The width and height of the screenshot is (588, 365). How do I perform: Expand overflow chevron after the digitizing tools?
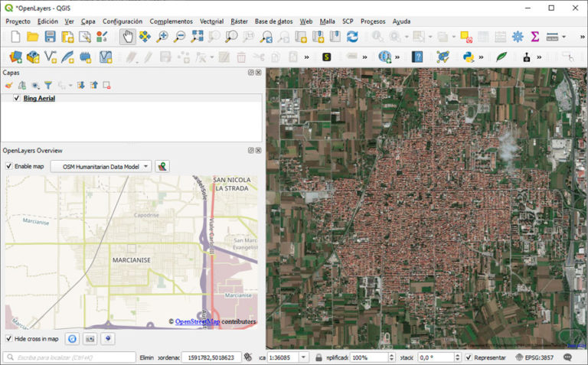[307, 57]
